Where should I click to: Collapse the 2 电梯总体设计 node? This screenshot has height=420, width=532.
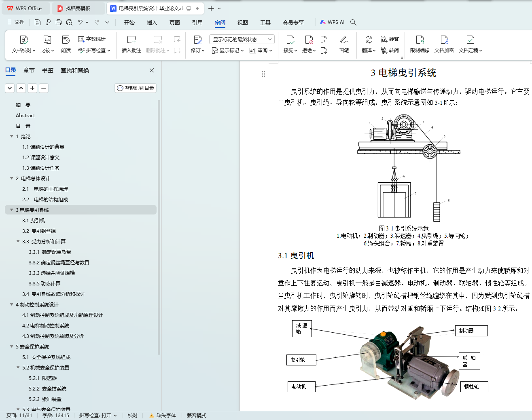point(11,178)
